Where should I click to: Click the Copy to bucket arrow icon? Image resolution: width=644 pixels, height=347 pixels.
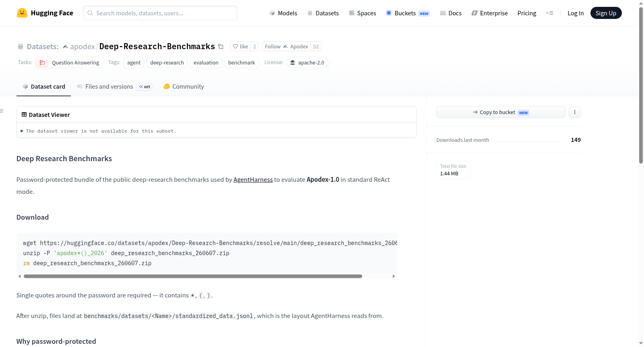pyautogui.click(x=475, y=112)
